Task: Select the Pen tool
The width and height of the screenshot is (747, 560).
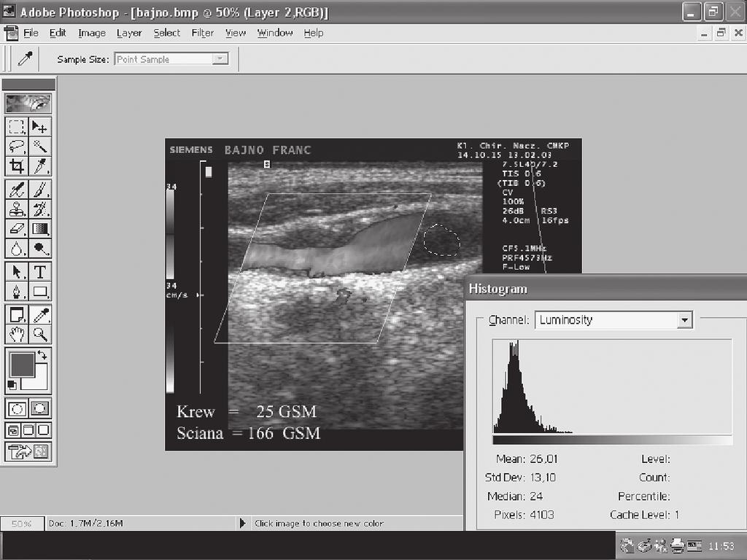Action: click(17, 292)
